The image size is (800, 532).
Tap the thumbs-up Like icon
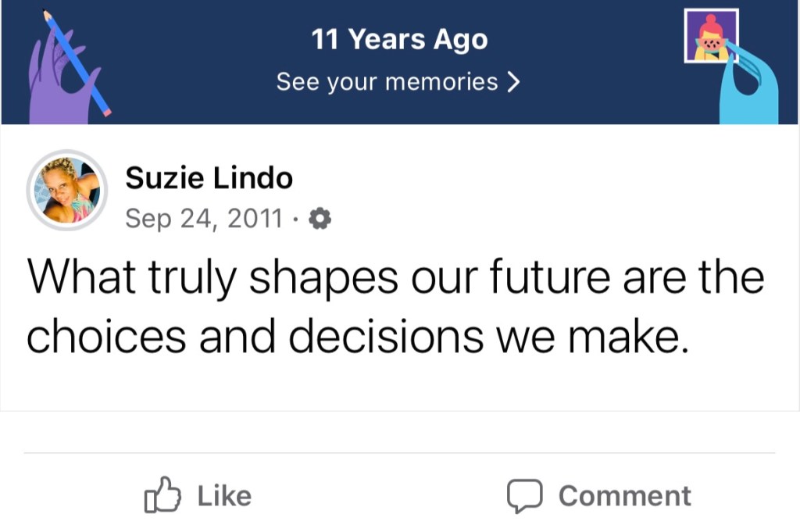(x=162, y=495)
